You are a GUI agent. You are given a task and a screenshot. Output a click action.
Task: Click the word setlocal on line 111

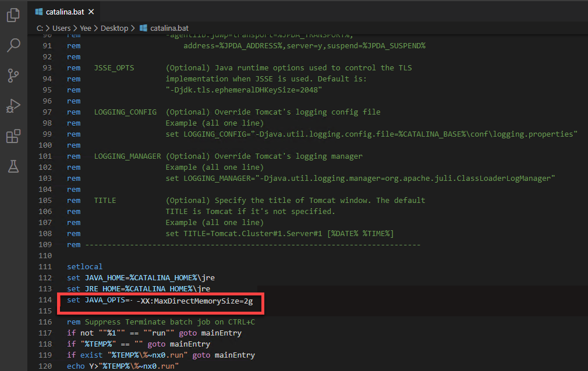(x=85, y=266)
